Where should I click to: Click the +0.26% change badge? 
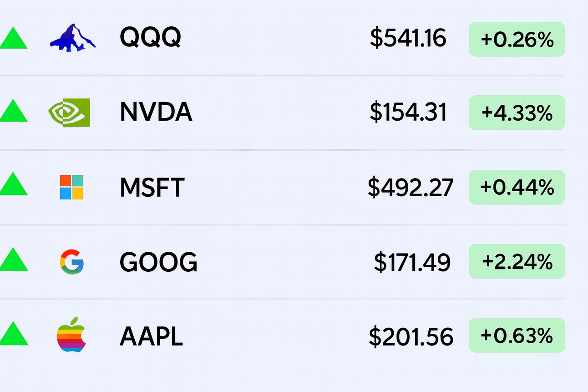517,40
